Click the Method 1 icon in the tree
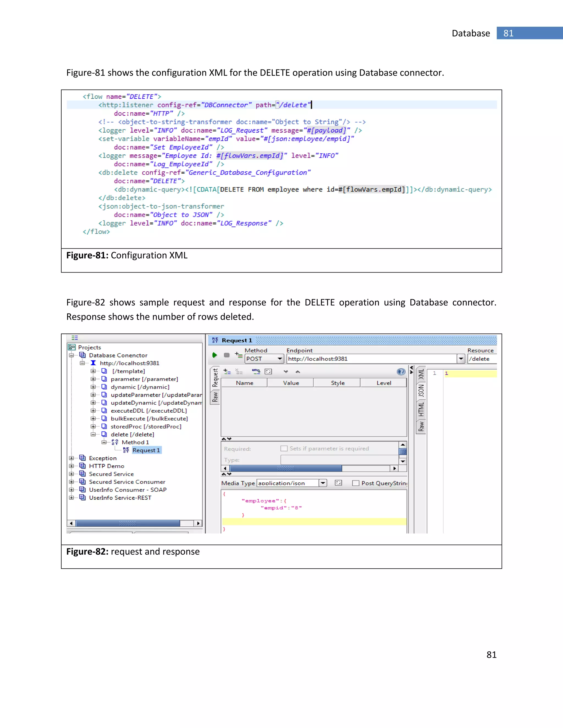Viewport: 563px width, 728px height. click(x=115, y=442)
